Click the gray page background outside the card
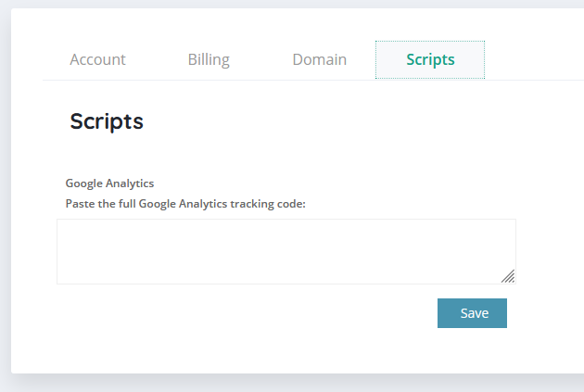The height and width of the screenshot is (392, 584). coord(278,384)
